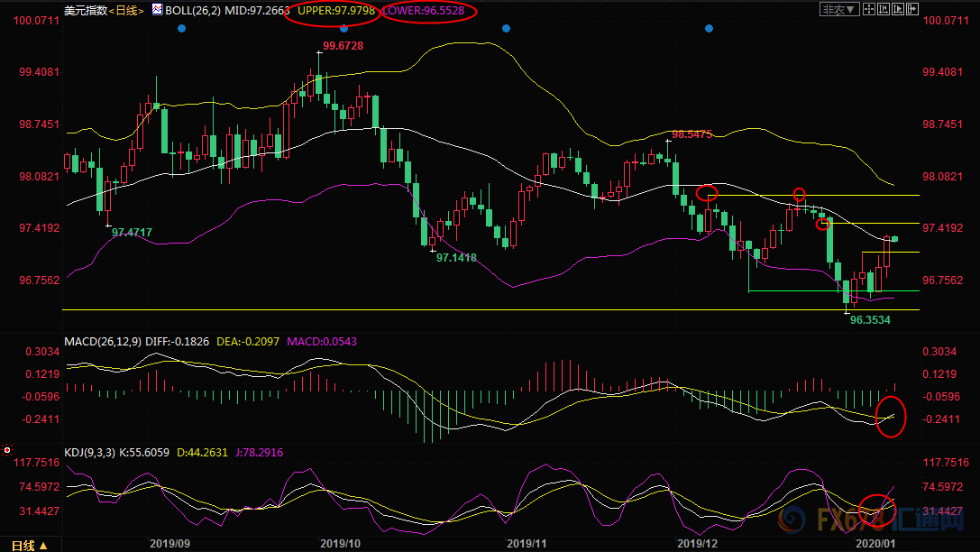Viewport: 980px width, 552px height.
Task: Click the 2019/11 date on time axis
Action: (527, 544)
